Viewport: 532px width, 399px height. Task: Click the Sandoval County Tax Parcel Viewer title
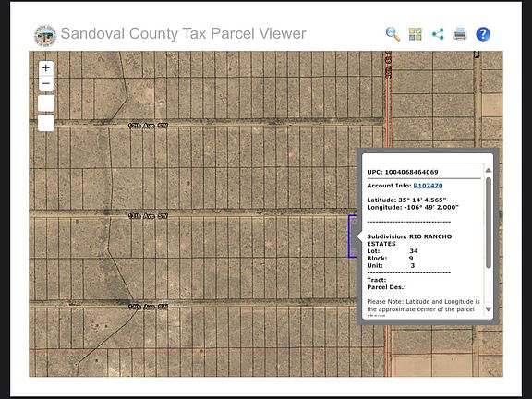[x=183, y=34]
